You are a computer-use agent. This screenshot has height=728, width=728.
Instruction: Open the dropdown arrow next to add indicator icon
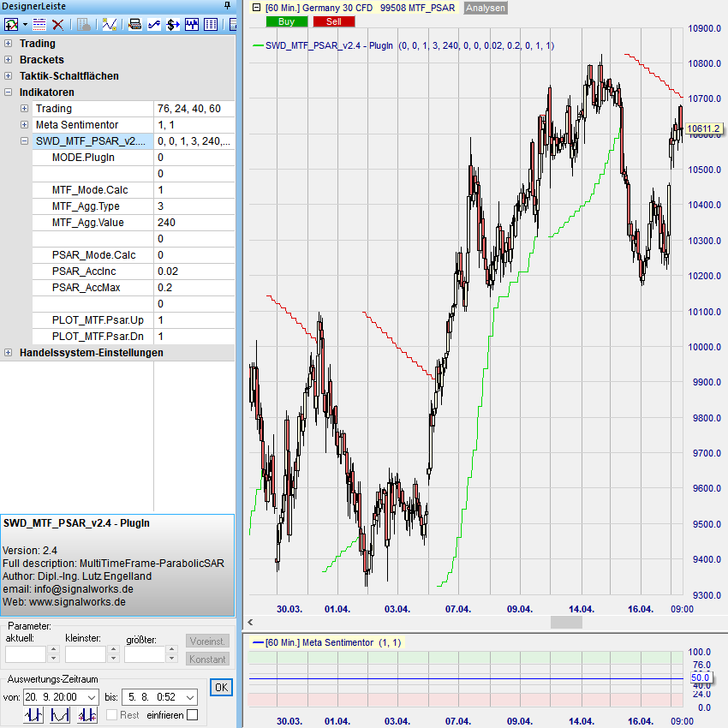(25, 25)
